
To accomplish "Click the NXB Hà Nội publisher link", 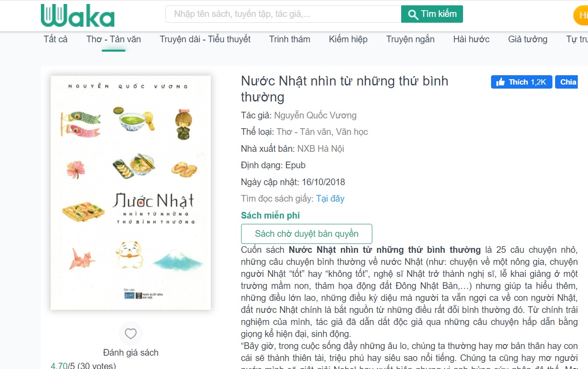I will (x=321, y=149).
